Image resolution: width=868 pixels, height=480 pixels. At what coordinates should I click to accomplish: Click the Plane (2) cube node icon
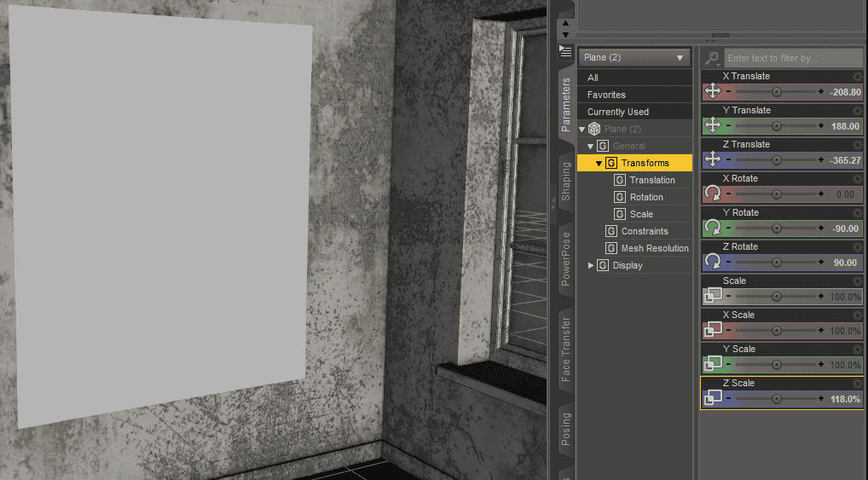pyautogui.click(x=594, y=129)
